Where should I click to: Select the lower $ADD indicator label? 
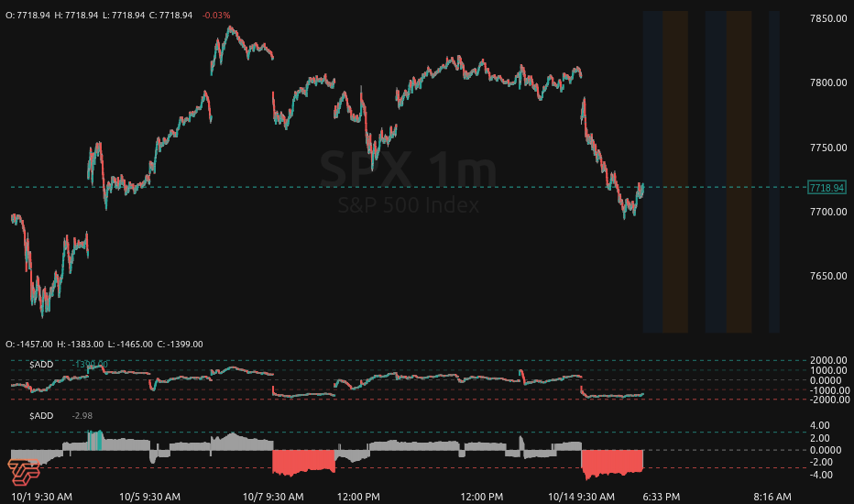click(x=41, y=416)
